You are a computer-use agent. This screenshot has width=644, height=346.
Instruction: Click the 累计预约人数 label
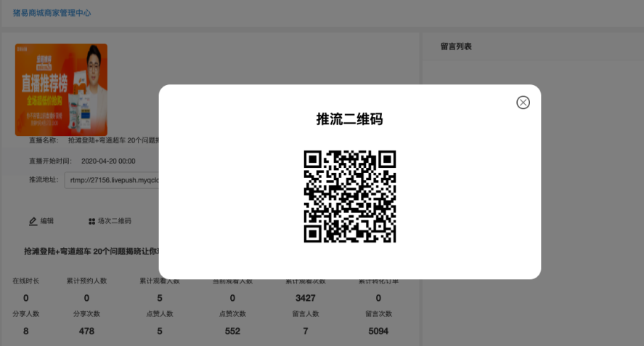pyautogui.click(x=86, y=281)
